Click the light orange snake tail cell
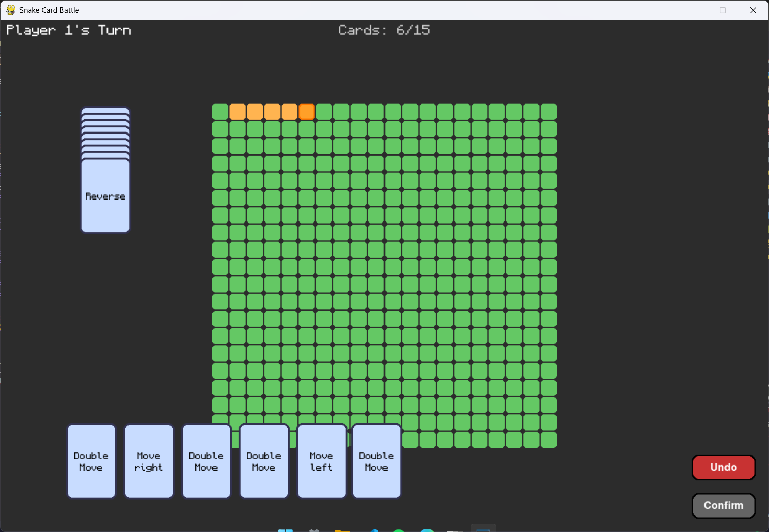 pos(238,112)
